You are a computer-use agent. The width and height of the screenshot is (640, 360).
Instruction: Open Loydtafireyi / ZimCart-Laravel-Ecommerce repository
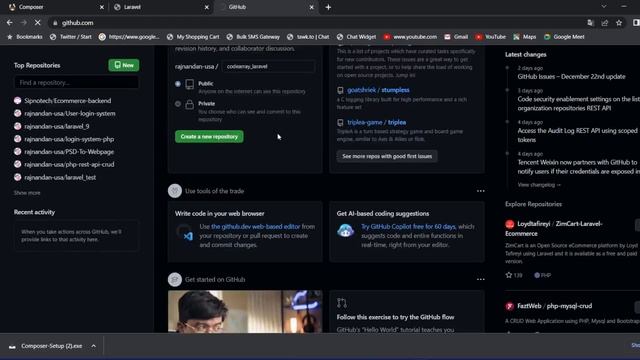click(x=553, y=229)
